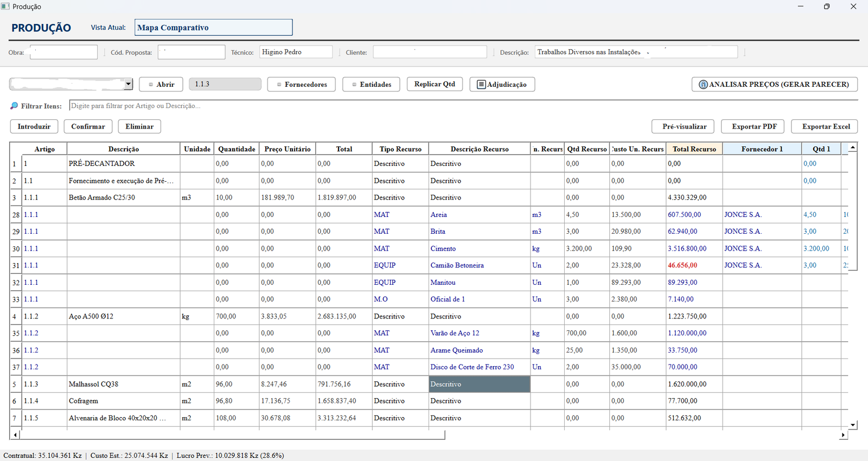Export the table with Exportar PDF
This screenshot has height=461, width=868.
754,126
